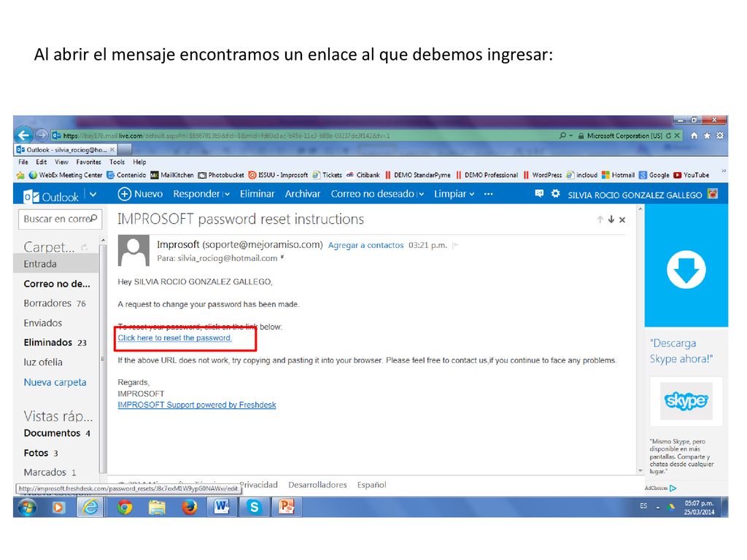Click the browser forward arrow button
This screenshot has height=560, width=747.
pyautogui.click(x=42, y=135)
